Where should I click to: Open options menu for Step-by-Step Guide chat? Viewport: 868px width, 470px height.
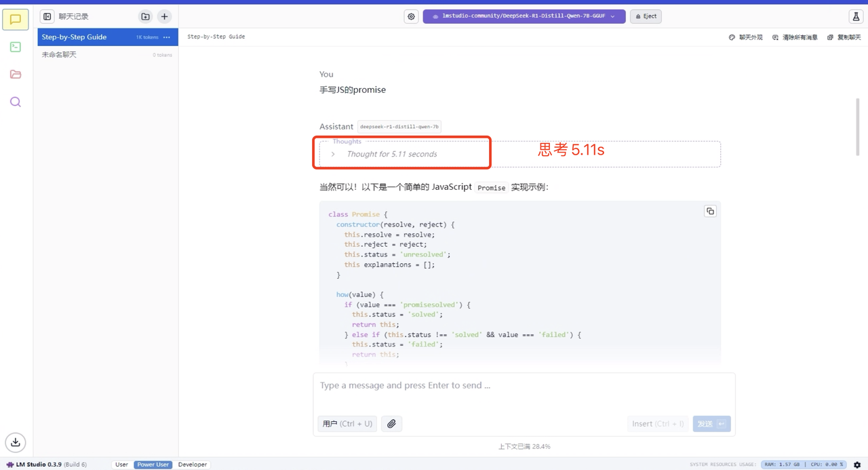[167, 37]
